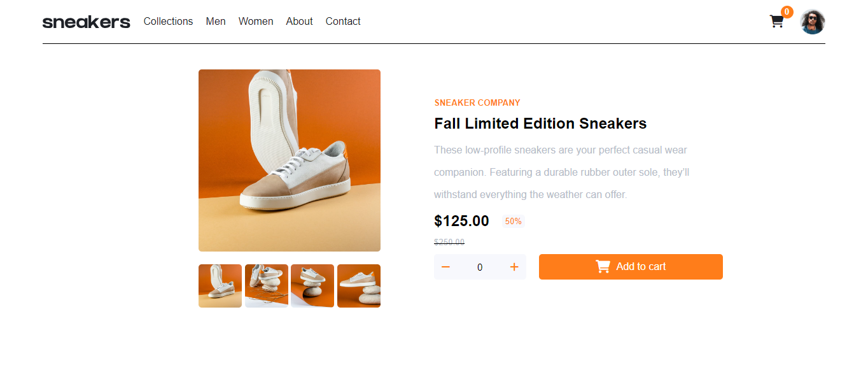Increase quantity with the plus icon
This screenshot has width=868, height=377.
pyautogui.click(x=514, y=267)
